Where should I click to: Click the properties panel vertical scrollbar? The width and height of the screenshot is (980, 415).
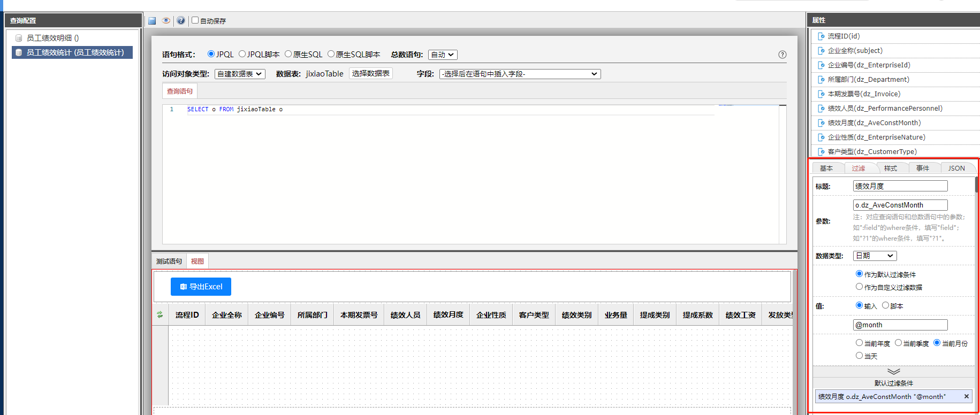[977, 185]
